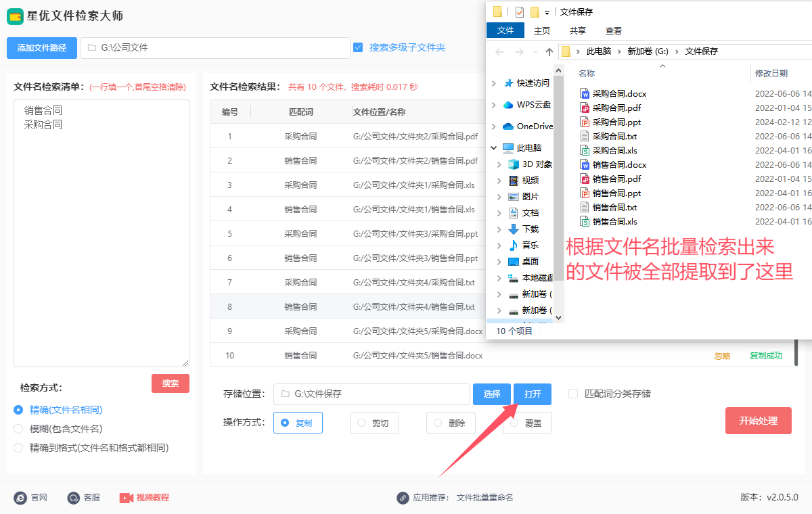Screen dimensions: 812x514
Task: Select 精确到格式 search mode
Action: tap(19, 448)
